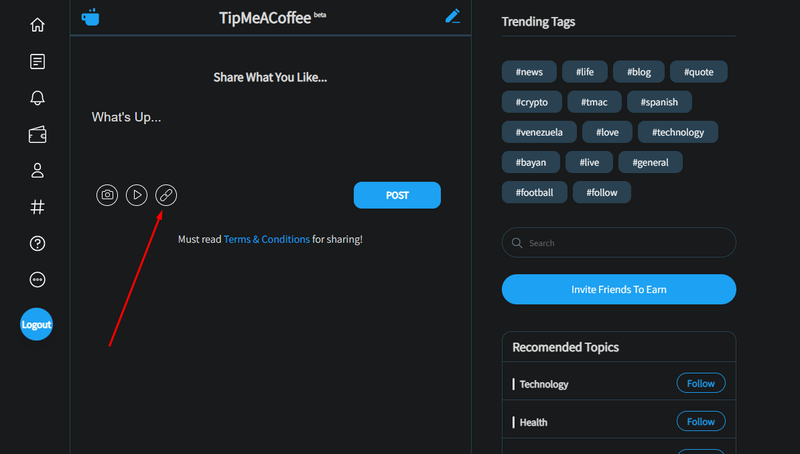Click the blue POST button
The width and height of the screenshot is (800, 454).
click(x=397, y=195)
